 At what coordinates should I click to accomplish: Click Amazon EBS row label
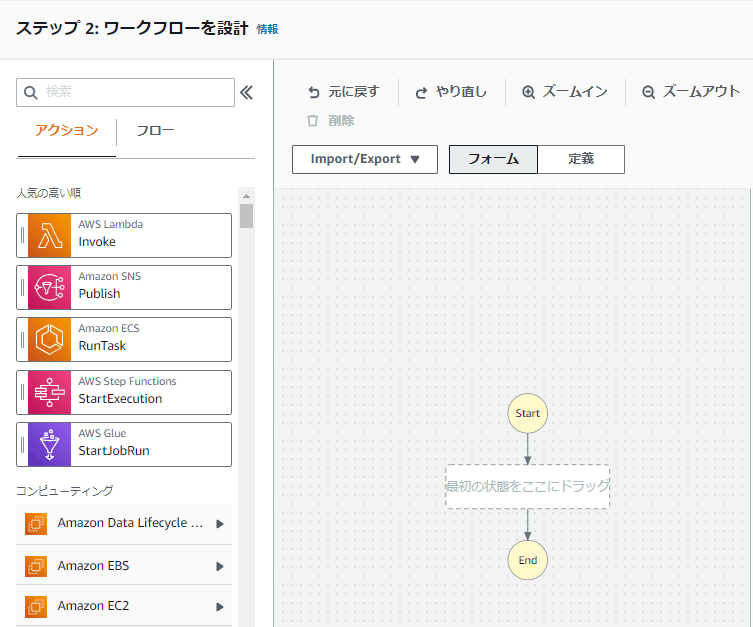(93, 566)
